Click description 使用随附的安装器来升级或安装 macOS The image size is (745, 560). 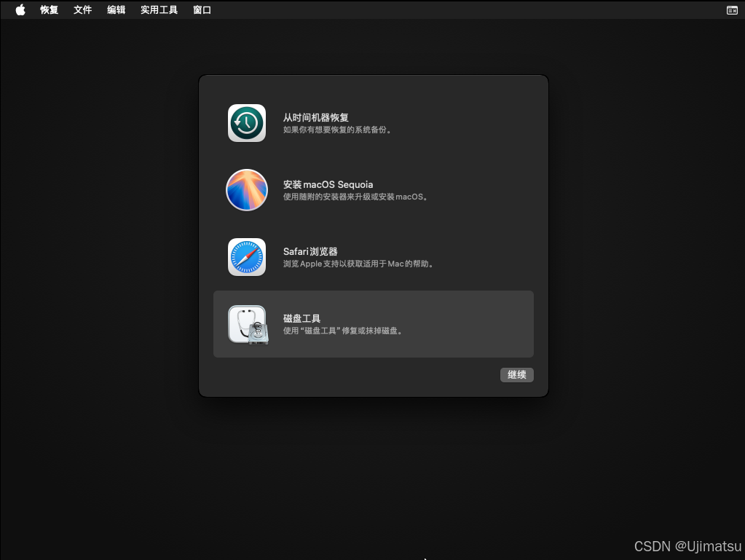pos(355,197)
